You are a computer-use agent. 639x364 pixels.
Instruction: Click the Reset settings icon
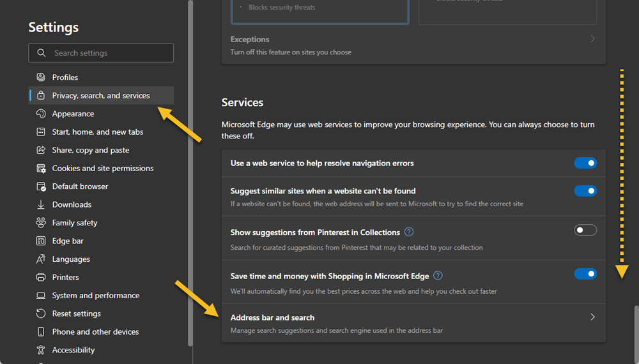click(41, 314)
